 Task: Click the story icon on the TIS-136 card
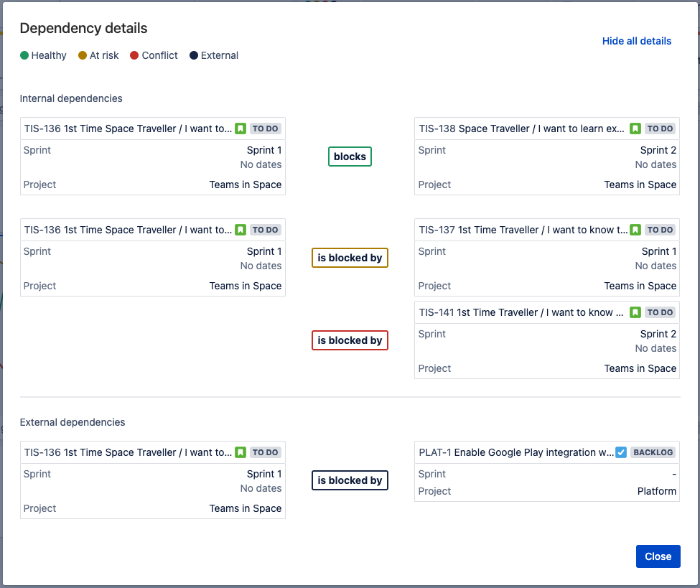click(x=241, y=129)
